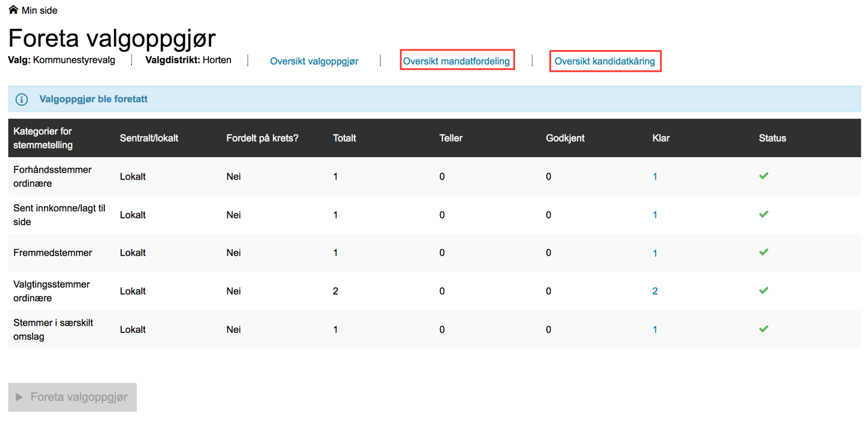Click the Valgoppgjør ble foretatt message
Viewport: 868px width, 442px height.
[x=93, y=99]
